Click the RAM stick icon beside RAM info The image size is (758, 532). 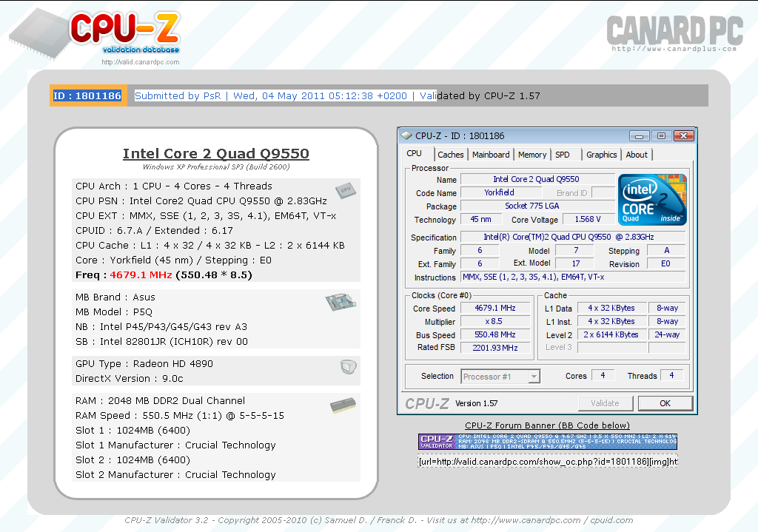coord(343,405)
